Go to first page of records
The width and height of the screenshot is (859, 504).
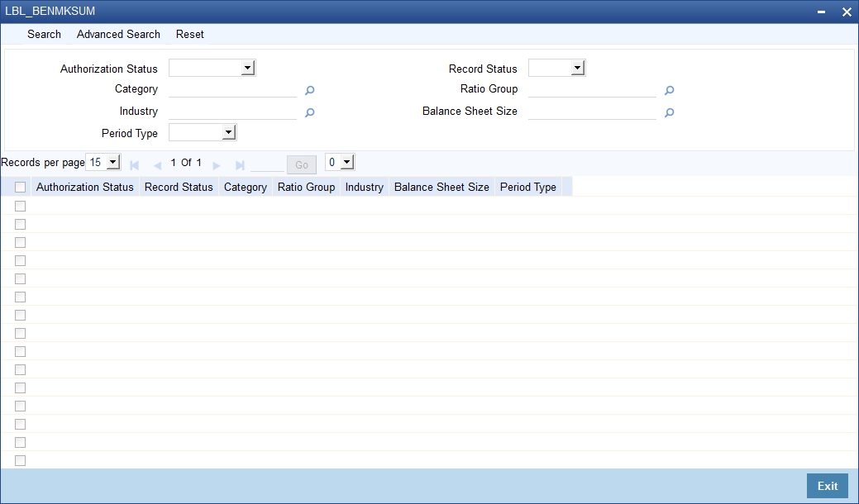(134, 164)
